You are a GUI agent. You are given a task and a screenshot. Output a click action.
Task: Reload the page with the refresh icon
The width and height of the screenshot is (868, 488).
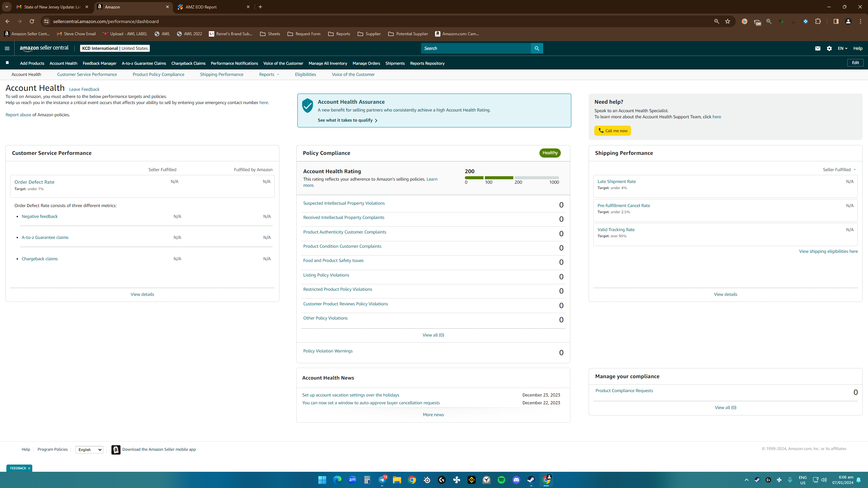(x=32, y=21)
